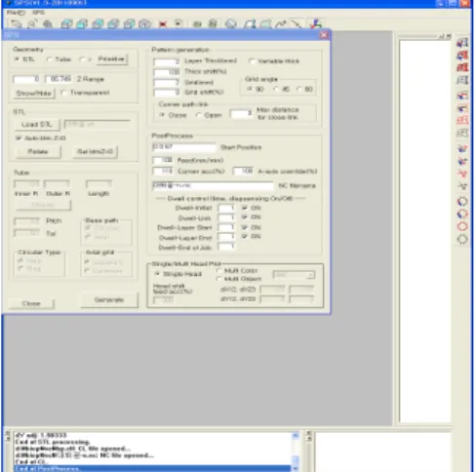Click the Layer Thick input field
Screen dimensions: 476x472
167,61
